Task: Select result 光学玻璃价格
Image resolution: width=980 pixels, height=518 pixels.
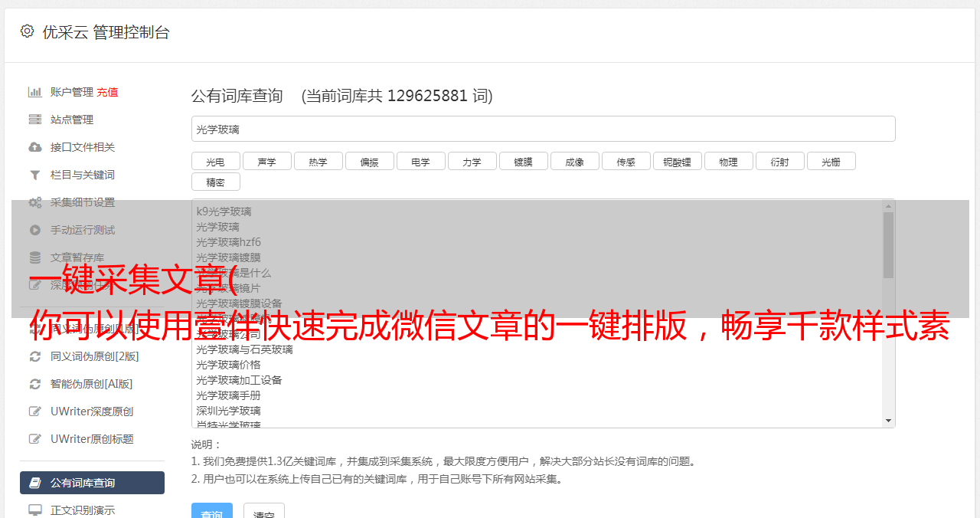Action: (228, 365)
